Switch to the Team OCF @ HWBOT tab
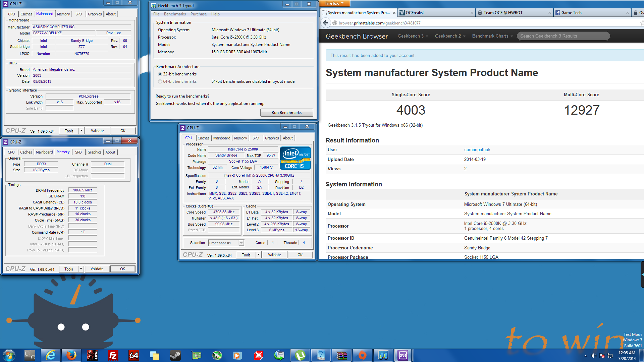Image resolution: width=644 pixels, height=362 pixels. tap(503, 13)
